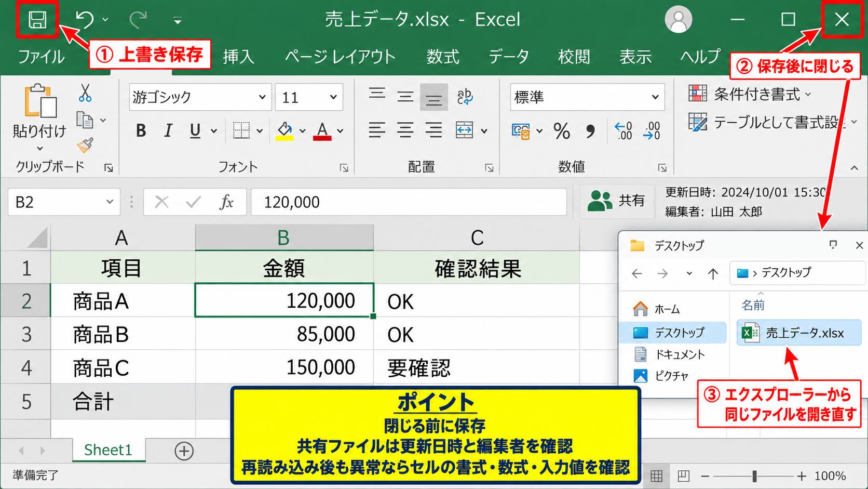868x489 pixels.
Task: Click Merge and Center icon
Action: point(464,130)
